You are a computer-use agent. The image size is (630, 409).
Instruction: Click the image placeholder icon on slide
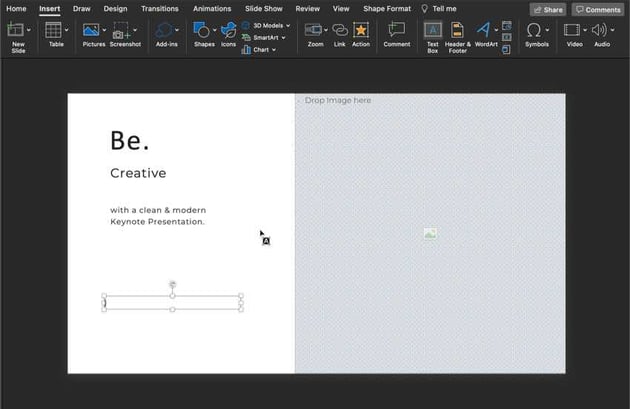point(430,233)
